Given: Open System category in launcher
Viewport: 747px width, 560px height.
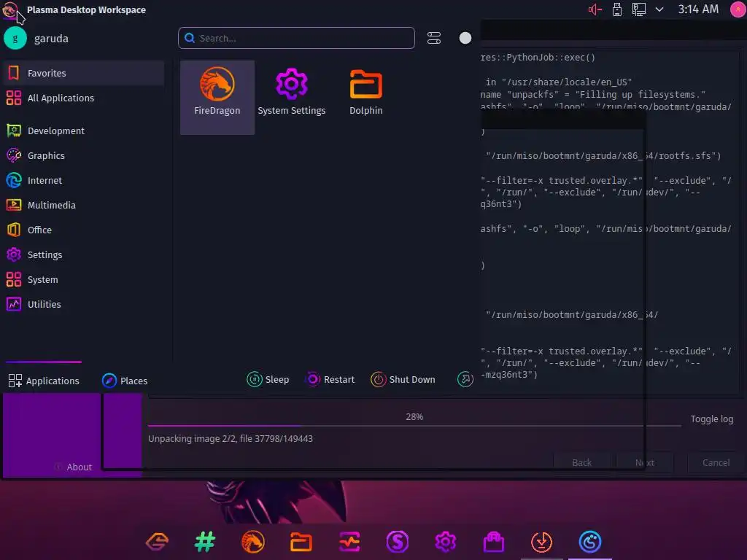Looking at the screenshot, I should click(x=83, y=279).
